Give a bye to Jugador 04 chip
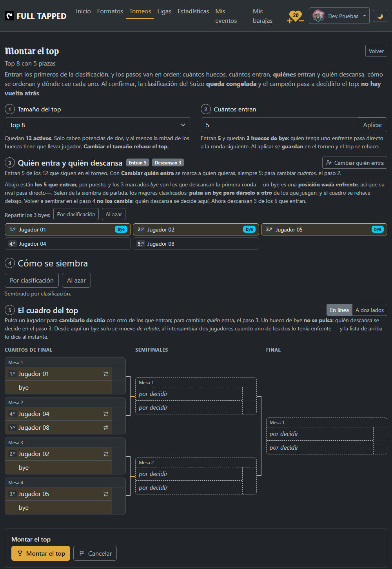Image resolution: width=392 pixels, height=569 pixels. 68,244
